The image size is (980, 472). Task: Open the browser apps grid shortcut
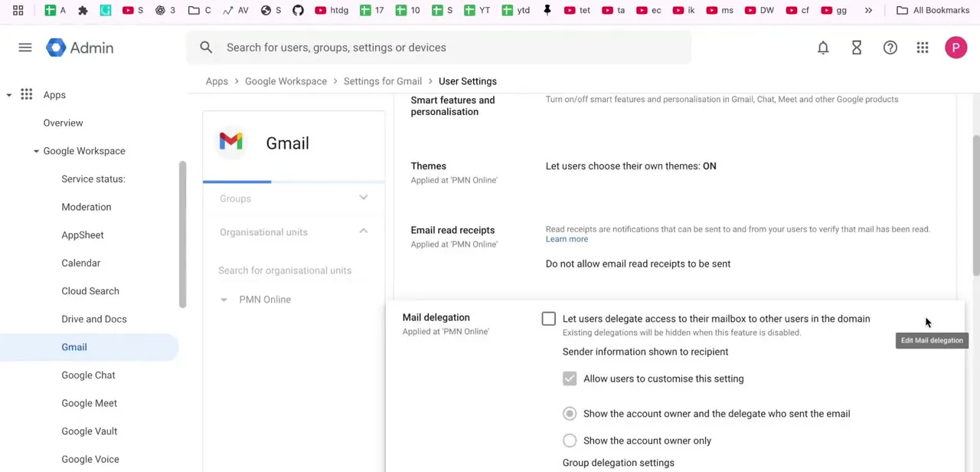pos(18,11)
